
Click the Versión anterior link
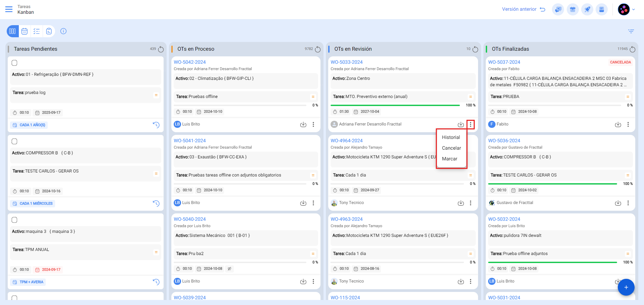pyautogui.click(x=523, y=9)
